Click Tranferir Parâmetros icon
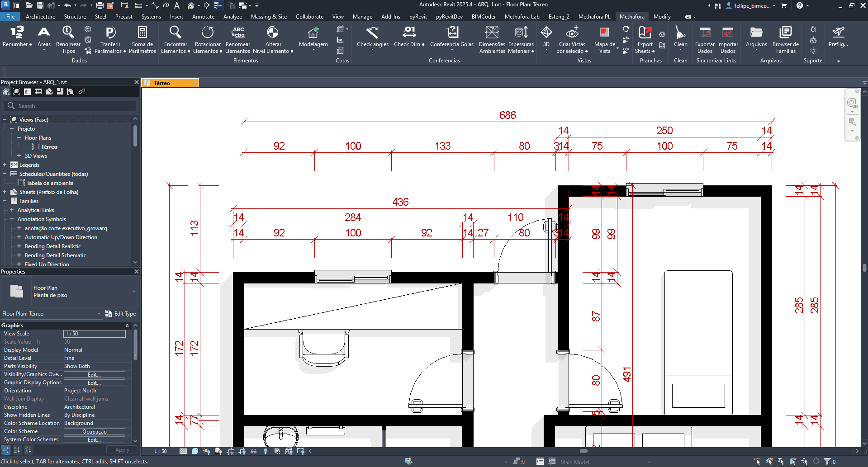This screenshot has width=868, height=467. click(110, 33)
